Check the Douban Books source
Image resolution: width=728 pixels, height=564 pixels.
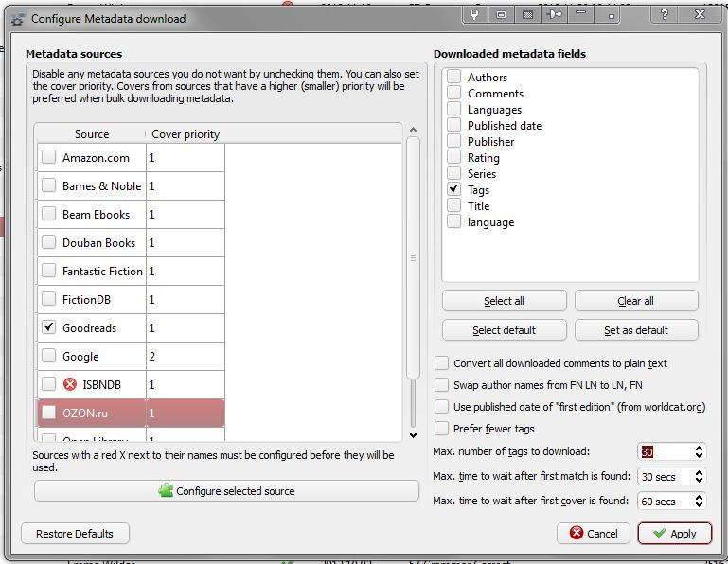coord(48,242)
